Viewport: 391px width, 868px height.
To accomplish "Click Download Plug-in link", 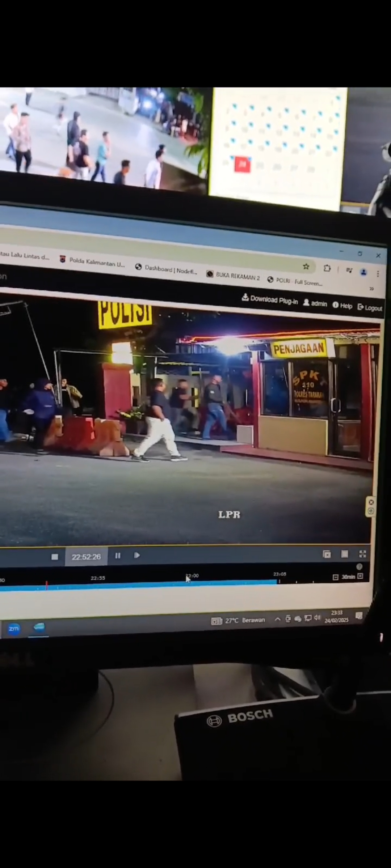I will (270, 299).
